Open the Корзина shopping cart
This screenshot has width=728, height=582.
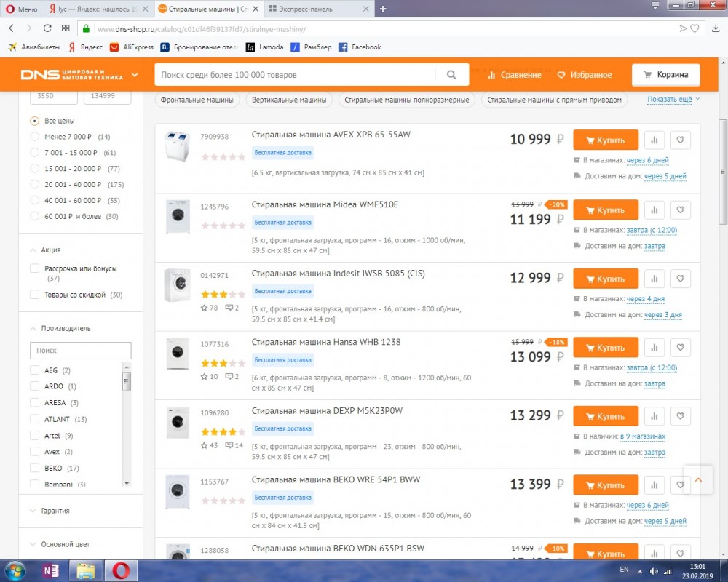[665, 75]
